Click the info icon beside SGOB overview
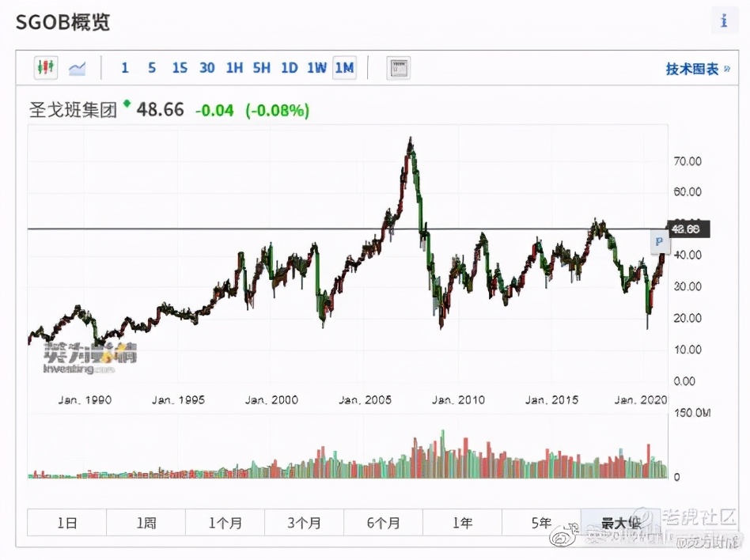750x560 pixels. coord(724,21)
